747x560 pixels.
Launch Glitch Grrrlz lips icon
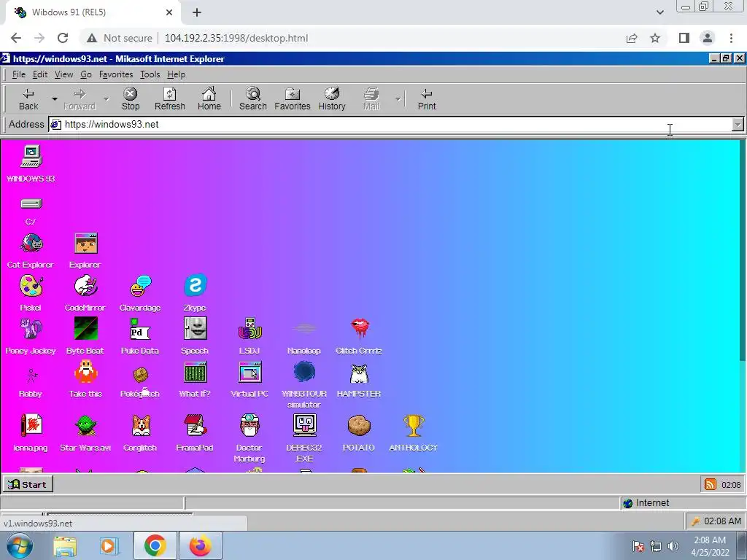359,329
